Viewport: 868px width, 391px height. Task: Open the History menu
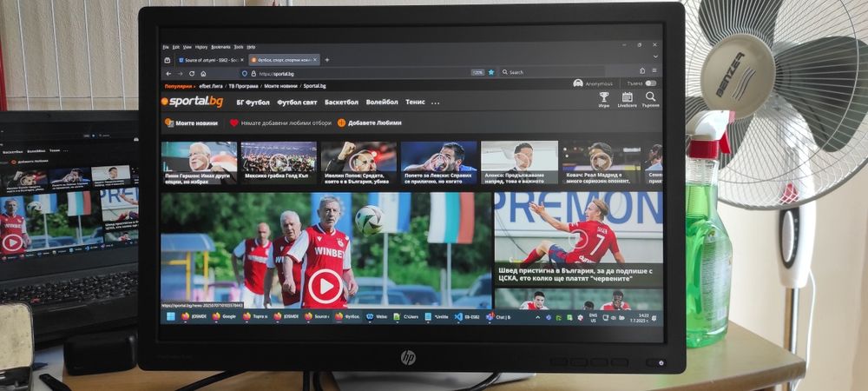(201, 47)
